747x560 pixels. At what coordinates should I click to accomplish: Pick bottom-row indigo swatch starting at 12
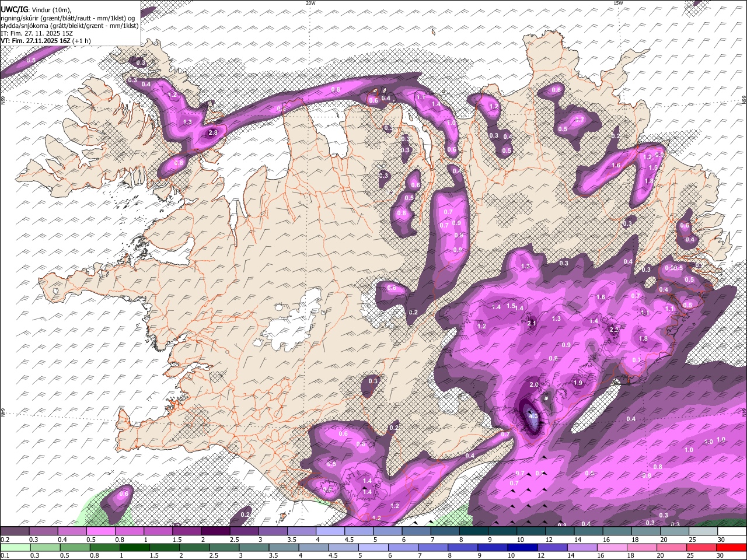(x=553, y=547)
